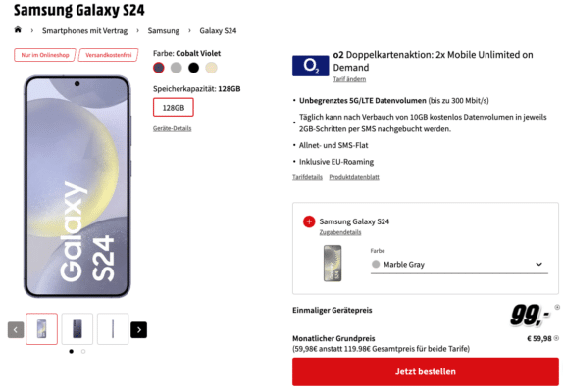Open the Produktdatenblatt link
The image size is (563, 392).
coord(354,177)
